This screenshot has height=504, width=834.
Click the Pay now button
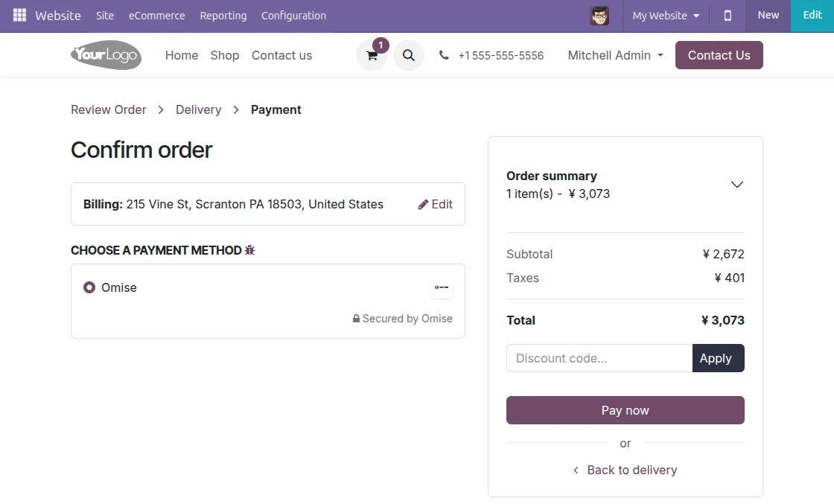tap(625, 409)
